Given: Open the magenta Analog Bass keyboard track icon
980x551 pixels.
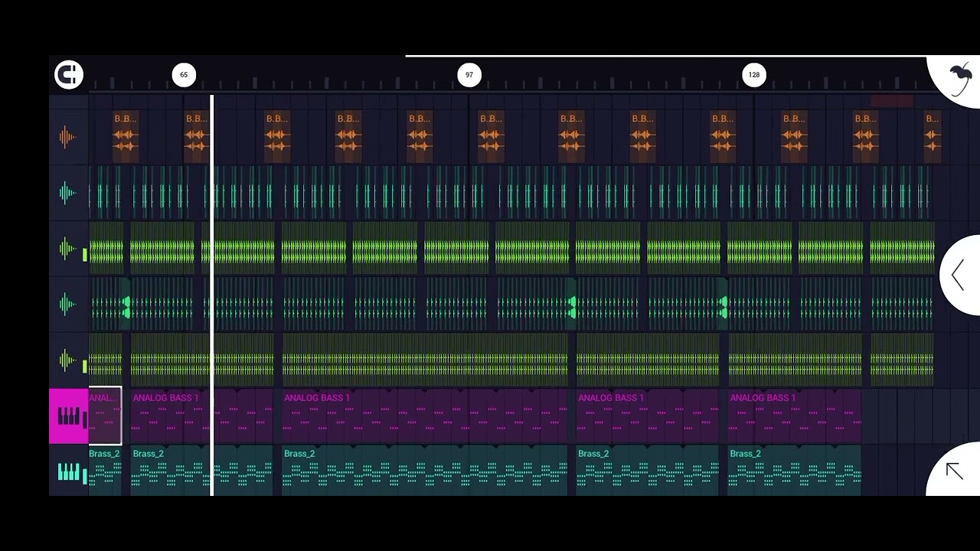Looking at the screenshot, I should 69,416.
